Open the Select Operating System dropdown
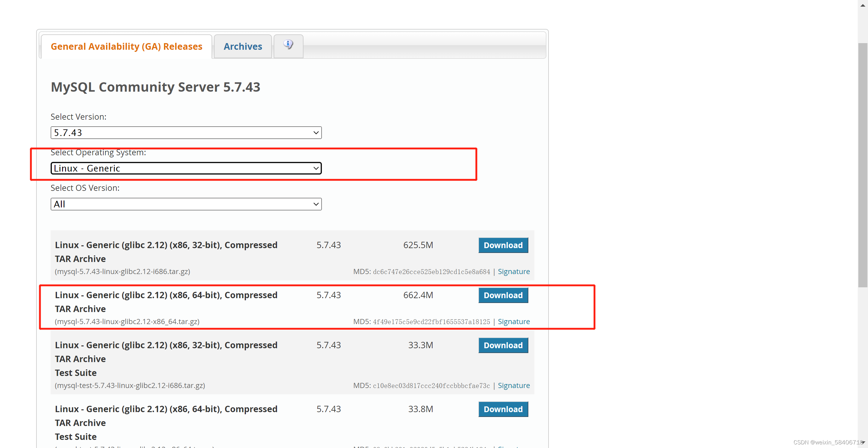Image resolution: width=868 pixels, height=448 pixels. coord(186,168)
